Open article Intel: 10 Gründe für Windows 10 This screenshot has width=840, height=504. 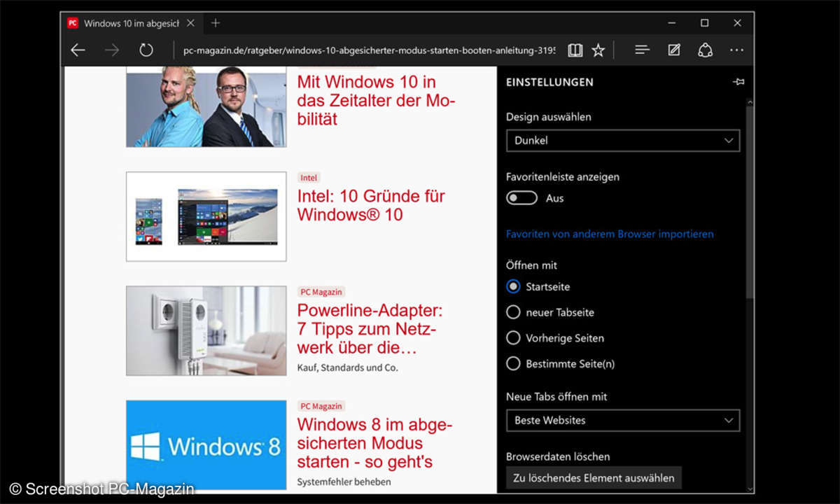point(371,205)
